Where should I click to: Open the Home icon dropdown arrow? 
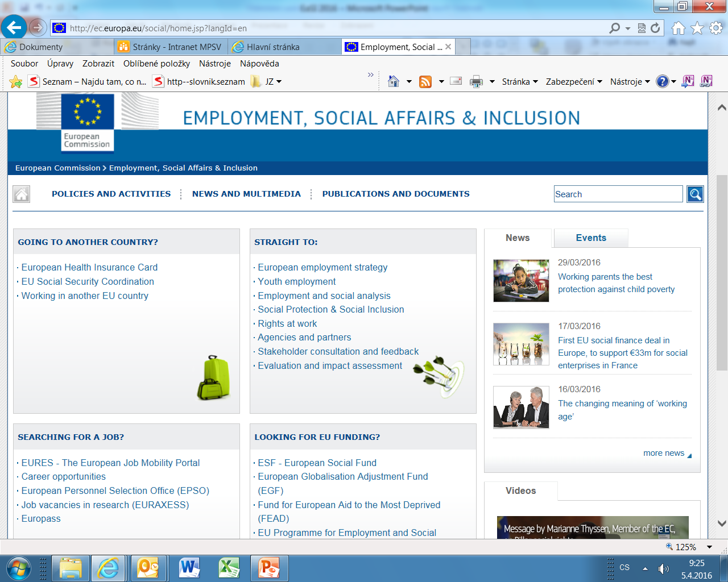[409, 82]
